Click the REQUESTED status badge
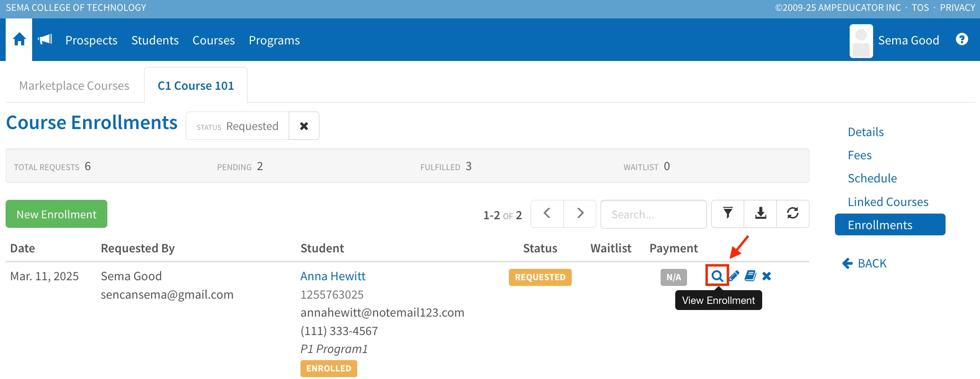Viewport: 980px width, 379px height. coord(540,277)
